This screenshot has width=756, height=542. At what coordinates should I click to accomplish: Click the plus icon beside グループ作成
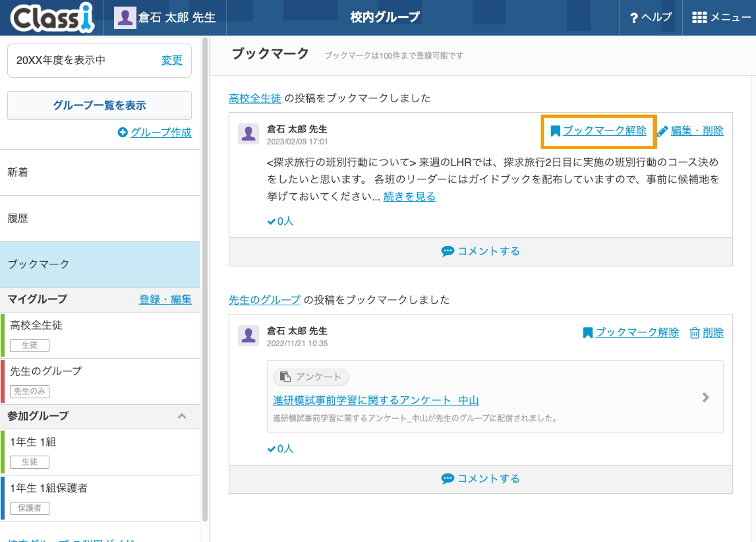pyautogui.click(x=123, y=132)
